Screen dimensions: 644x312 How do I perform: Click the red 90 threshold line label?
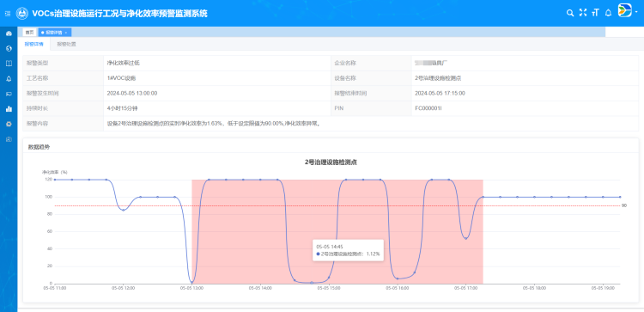click(x=624, y=205)
